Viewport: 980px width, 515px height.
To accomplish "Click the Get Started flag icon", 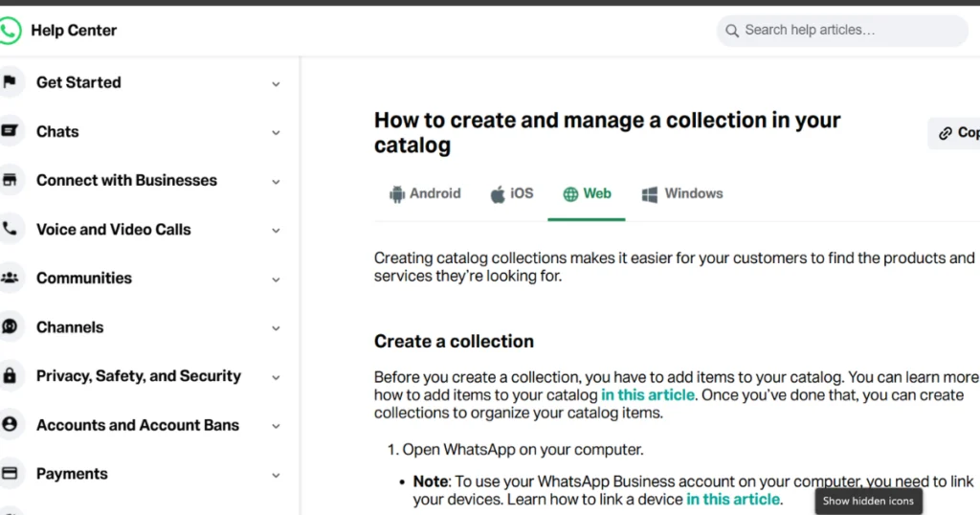I will point(10,81).
